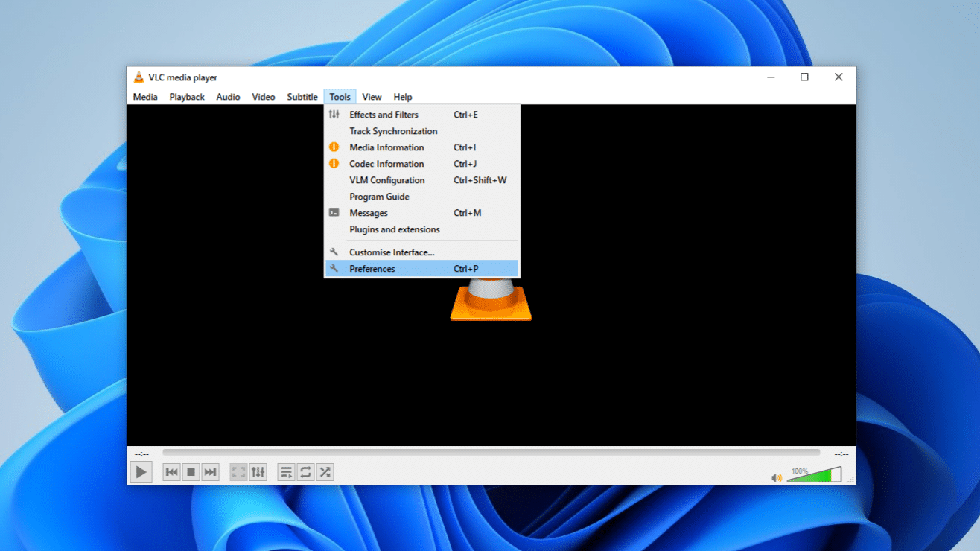Open the Media menu
This screenshot has width=980, height=551.
[145, 97]
